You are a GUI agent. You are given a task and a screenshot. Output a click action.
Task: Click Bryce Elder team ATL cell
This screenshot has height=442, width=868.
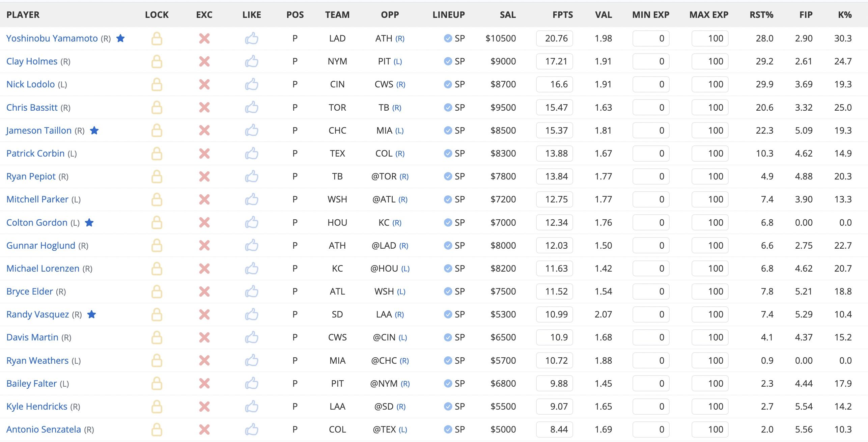tap(337, 292)
